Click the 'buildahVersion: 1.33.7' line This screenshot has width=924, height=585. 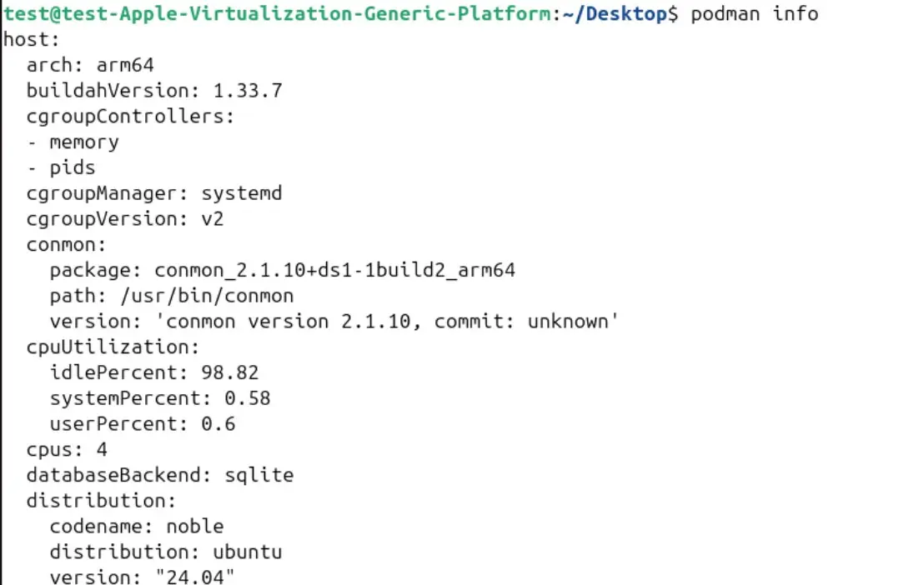tap(154, 91)
